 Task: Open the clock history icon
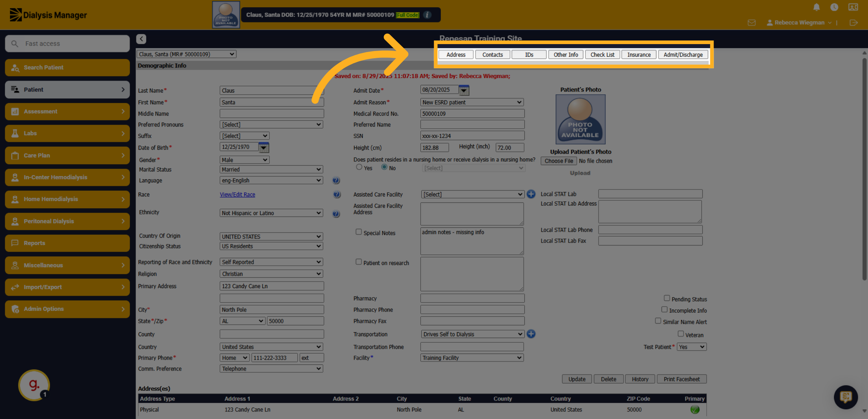tap(834, 7)
